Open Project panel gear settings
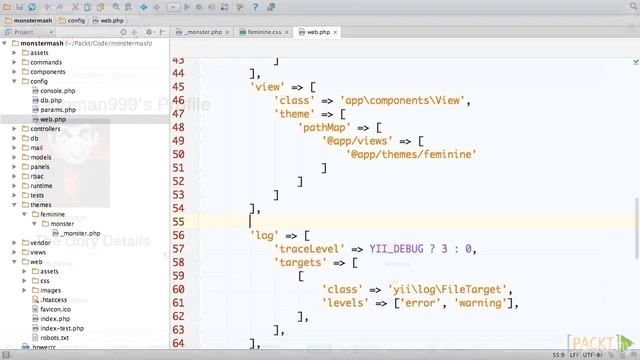Screen dimensions: 640x360 (149, 32)
